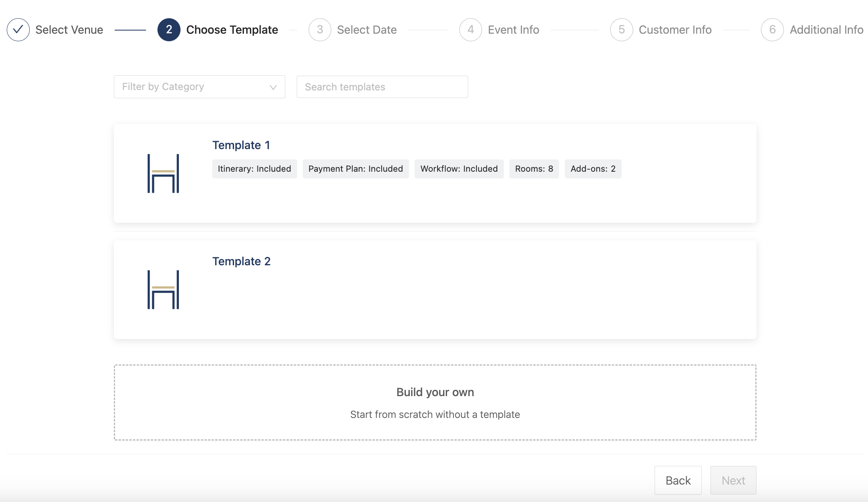Image resolution: width=868 pixels, height=502 pixels.
Task: Click the Payment Plan: Included tag
Action: pyautogui.click(x=355, y=169)
